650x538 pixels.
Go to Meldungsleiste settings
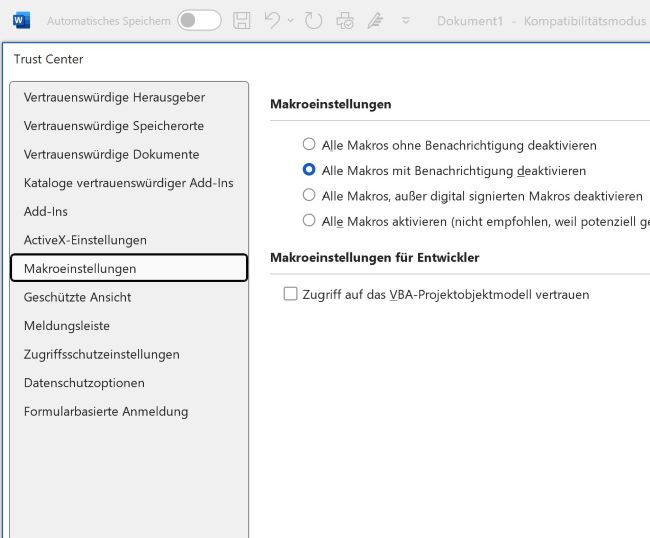click(x=129, y=326)
